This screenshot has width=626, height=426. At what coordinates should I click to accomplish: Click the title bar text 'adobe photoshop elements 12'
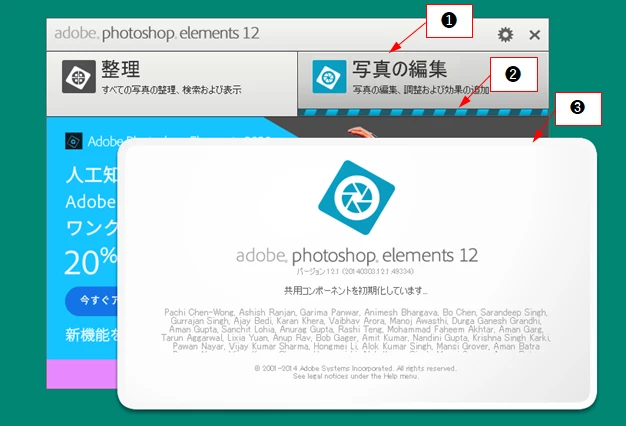(x=157, y=34)
